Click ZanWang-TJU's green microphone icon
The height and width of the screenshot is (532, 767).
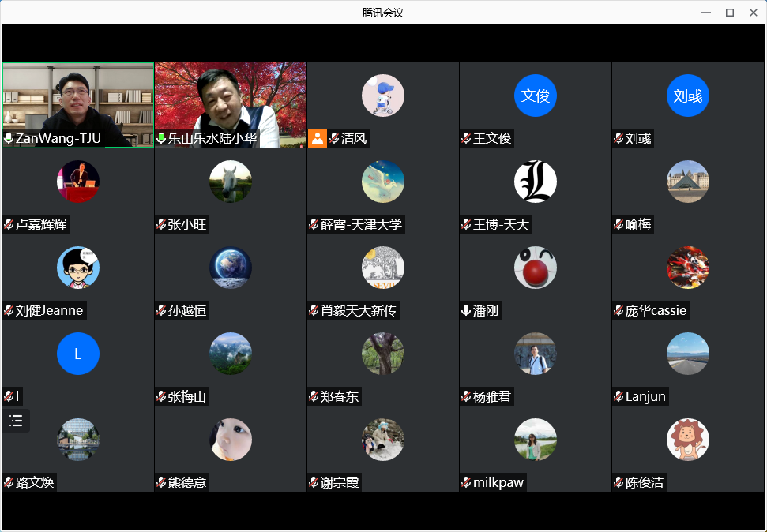[x=9, y=139]
